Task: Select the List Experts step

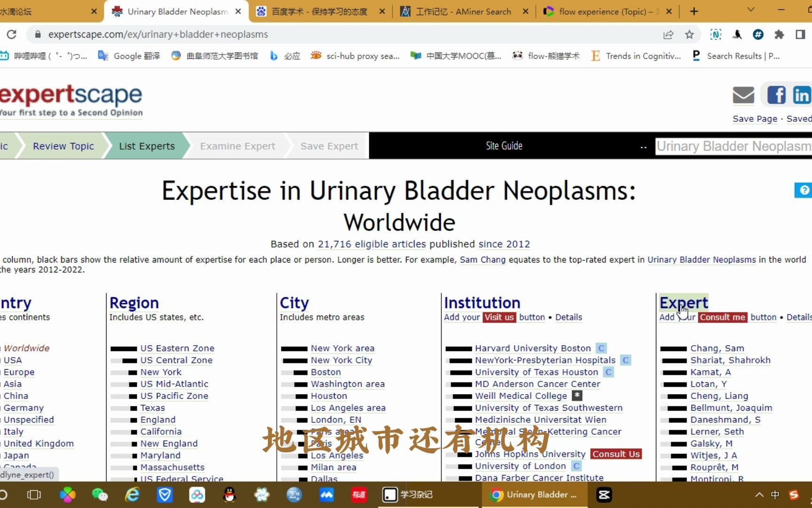Action: [x=147, y=146]
